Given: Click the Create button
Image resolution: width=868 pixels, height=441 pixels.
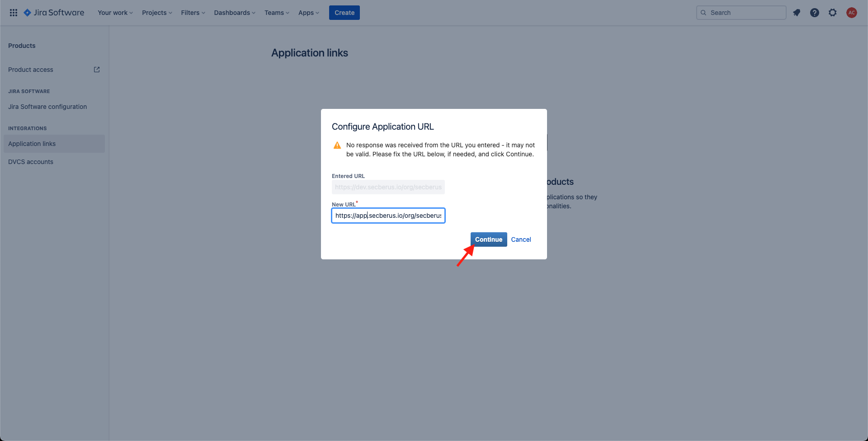Looking at the screenshot, I should [344, 13].
